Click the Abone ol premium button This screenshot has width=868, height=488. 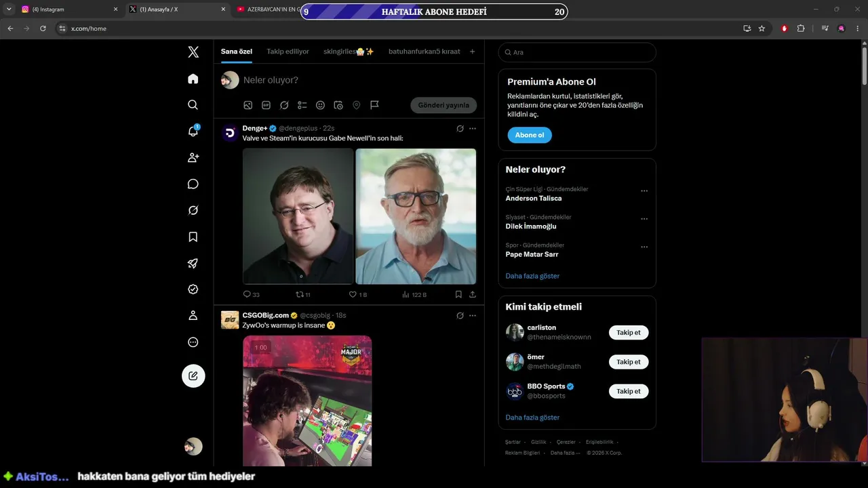[x=530, y=135]
